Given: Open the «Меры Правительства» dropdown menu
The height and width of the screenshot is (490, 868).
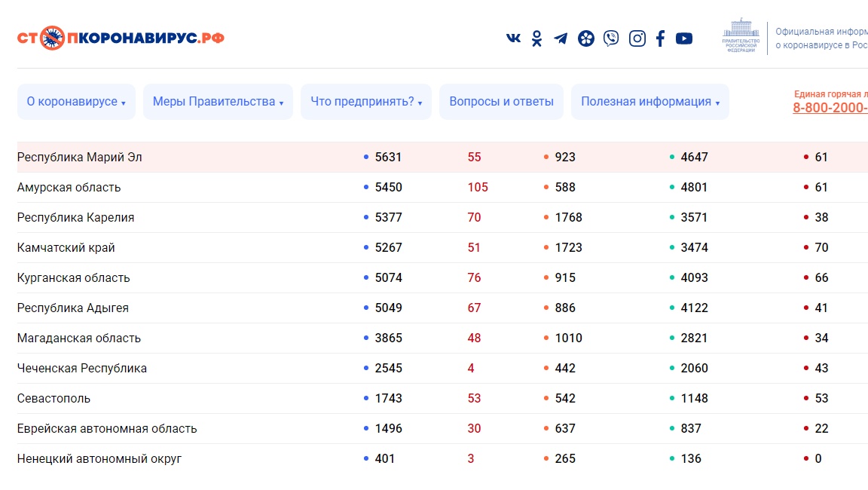Looking at the screenshot, I should click(218, 102).
